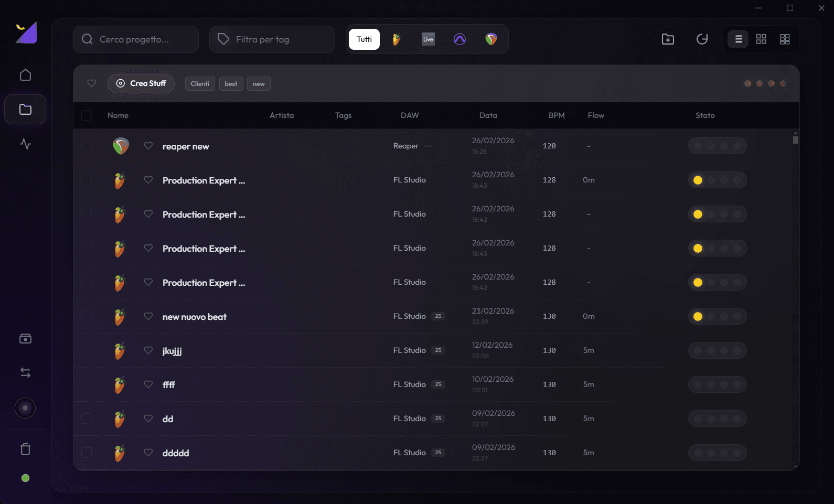Click the Reaper icon on reaper new row

click(x=121, y=146)
